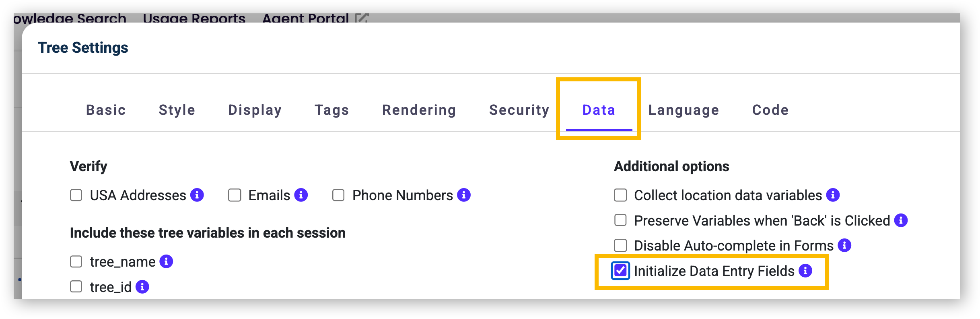The width and height of the screenshot is (980, 319).
Task: Click info icon beside Phone Numbers
Action: (464, 195)
